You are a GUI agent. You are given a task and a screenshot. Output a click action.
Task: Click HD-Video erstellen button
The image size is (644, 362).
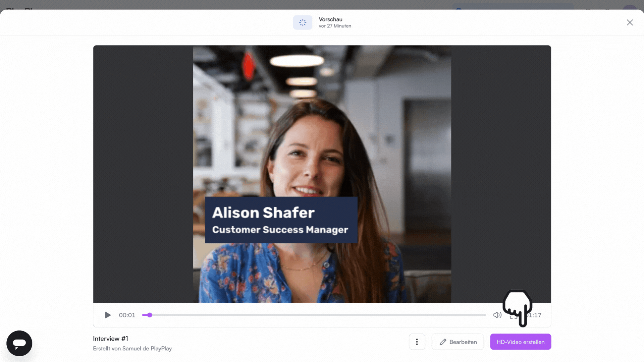tap(521, 342)
